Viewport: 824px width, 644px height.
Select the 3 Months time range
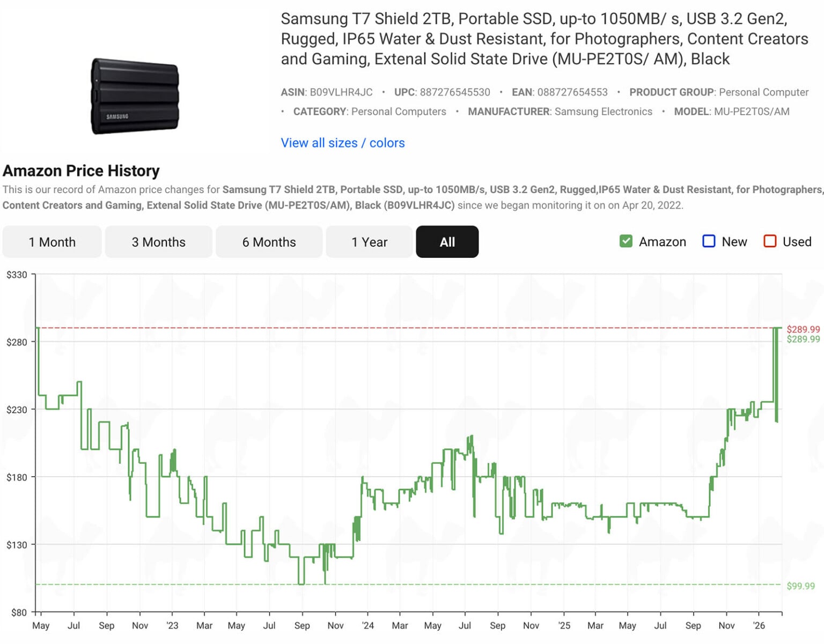(x=158, y=242)
